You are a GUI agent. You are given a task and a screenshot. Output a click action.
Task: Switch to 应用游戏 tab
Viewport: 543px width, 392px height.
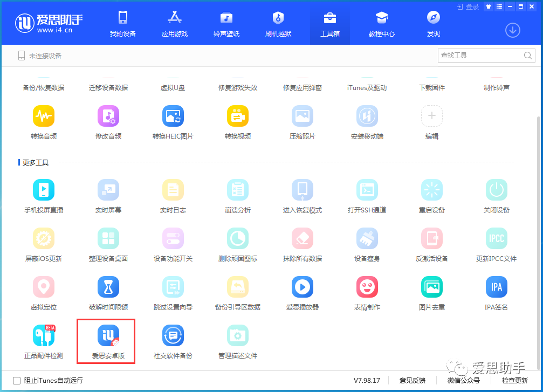[x=175, y=24]
